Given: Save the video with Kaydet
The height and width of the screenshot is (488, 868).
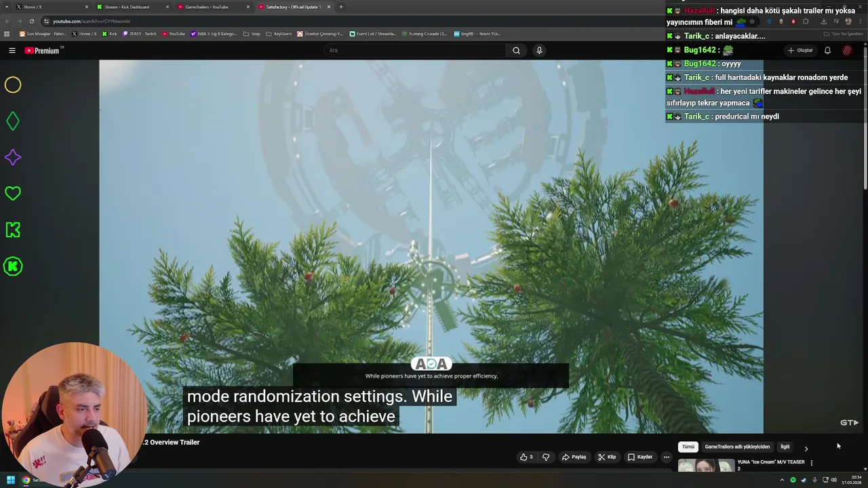Looking at the screenshot, I should pyautogui.click(x=639, y=457).
